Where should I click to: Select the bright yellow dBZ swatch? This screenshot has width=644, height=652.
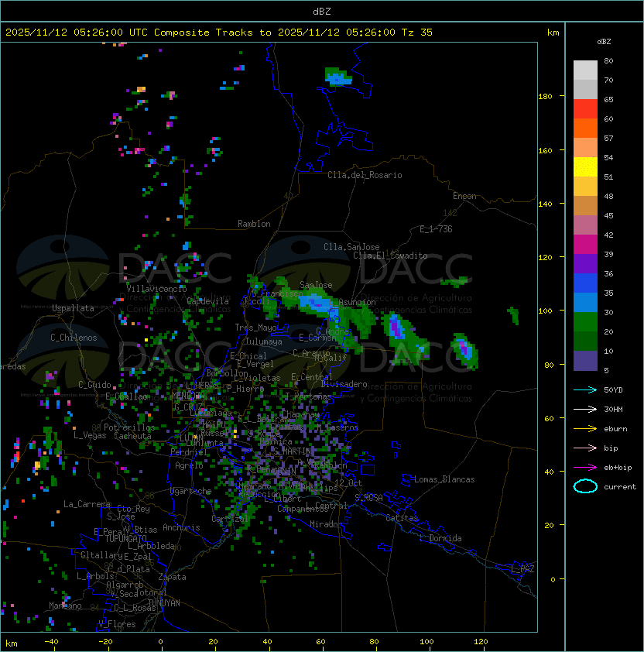point(585,166)
